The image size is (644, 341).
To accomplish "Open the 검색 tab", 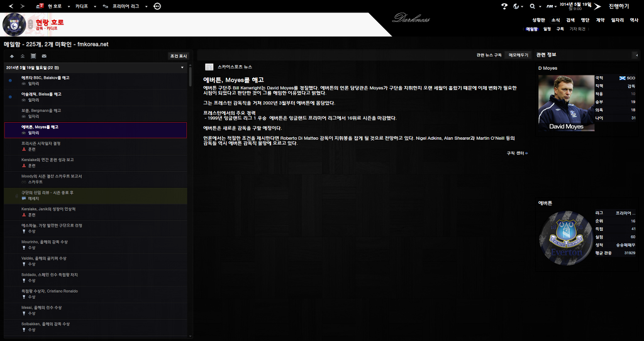I will (570, 20).
